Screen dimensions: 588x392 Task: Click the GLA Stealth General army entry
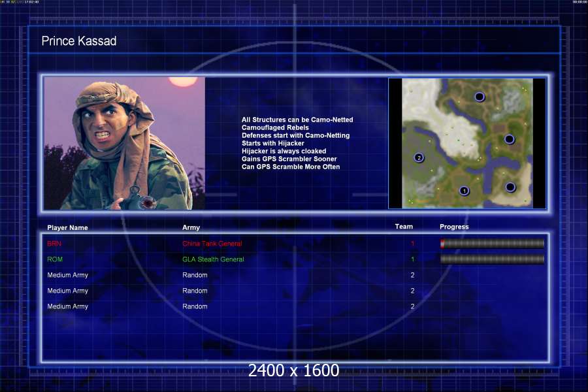coord(213,259)
